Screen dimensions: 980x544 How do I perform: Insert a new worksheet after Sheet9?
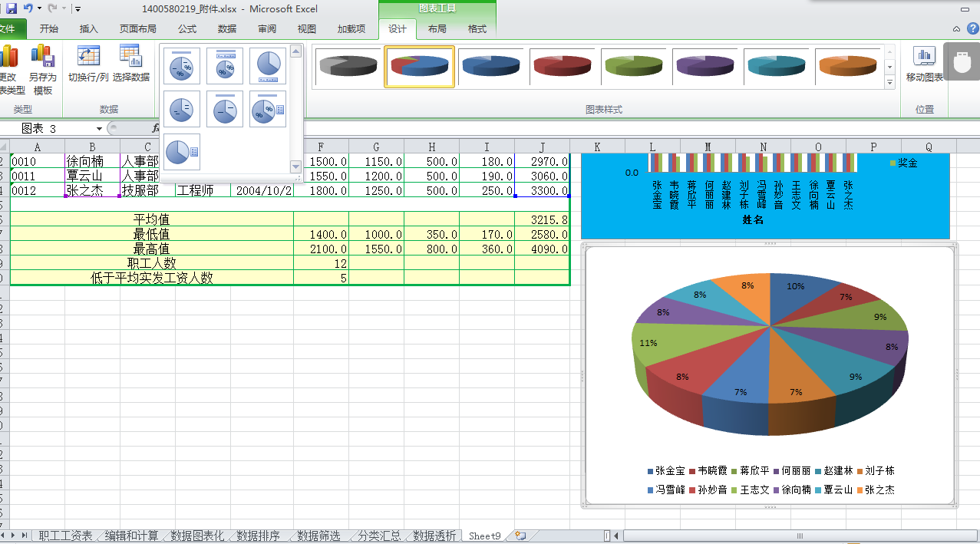click(x=520, y=536)
